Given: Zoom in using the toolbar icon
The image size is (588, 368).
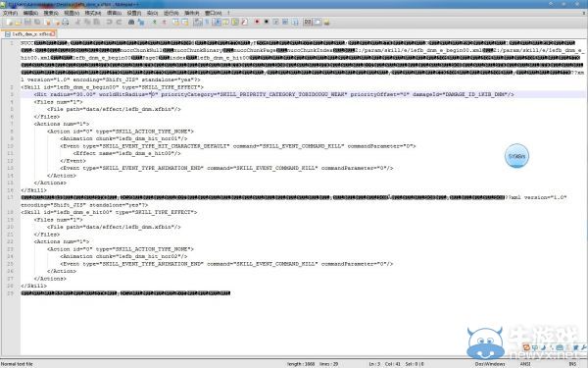Looking at the screenshot, I should [154, 23].
